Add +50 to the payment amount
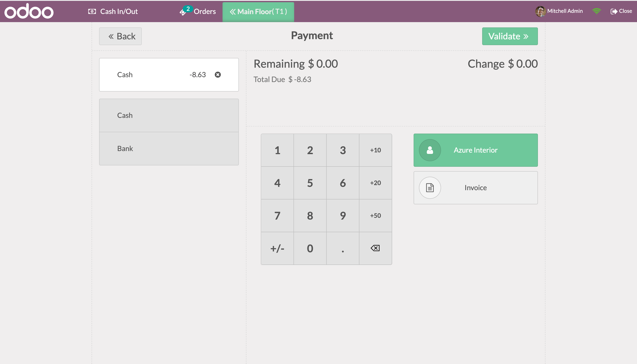This screenshot has height=364, width=637. [x=375, y=215]
